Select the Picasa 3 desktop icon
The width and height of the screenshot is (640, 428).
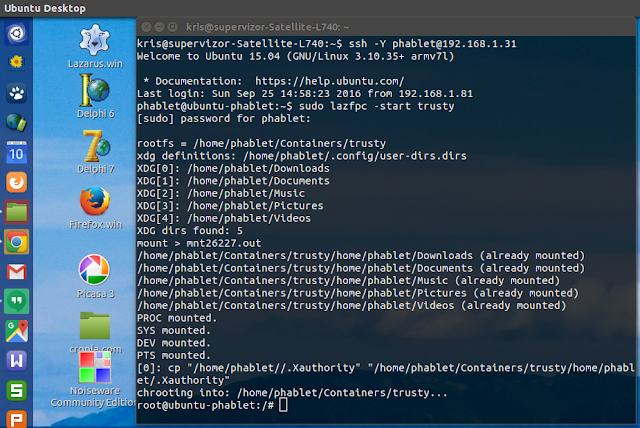click(95, 276)
